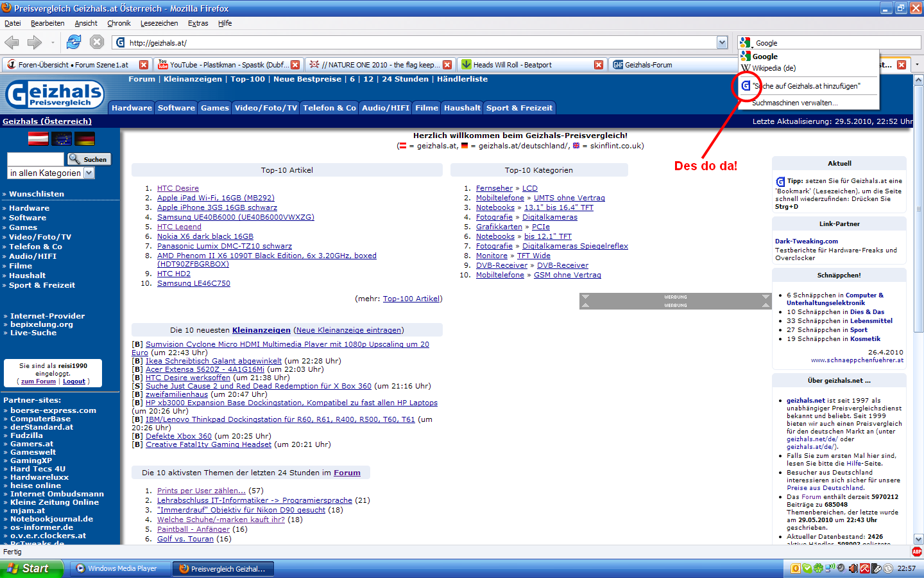
Task: Click the URL address field
Action: click(420, 43)
